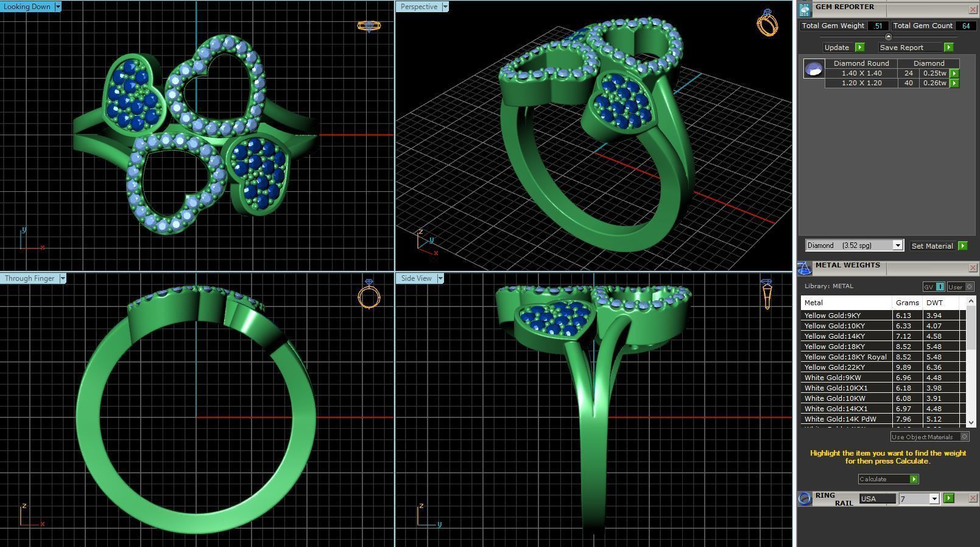Image resolution: width=980 pixels, height=547 pixels.
Task: Click the Total Gem Count value 64
Action: (965, 26)
